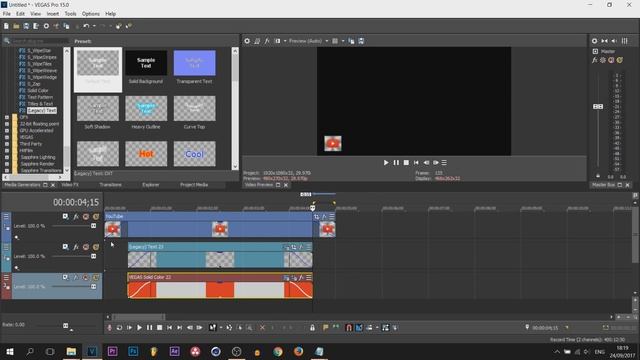Open a project using the folder icon
640x360 pixels.
pyautogui.click(x=16, y=26)
